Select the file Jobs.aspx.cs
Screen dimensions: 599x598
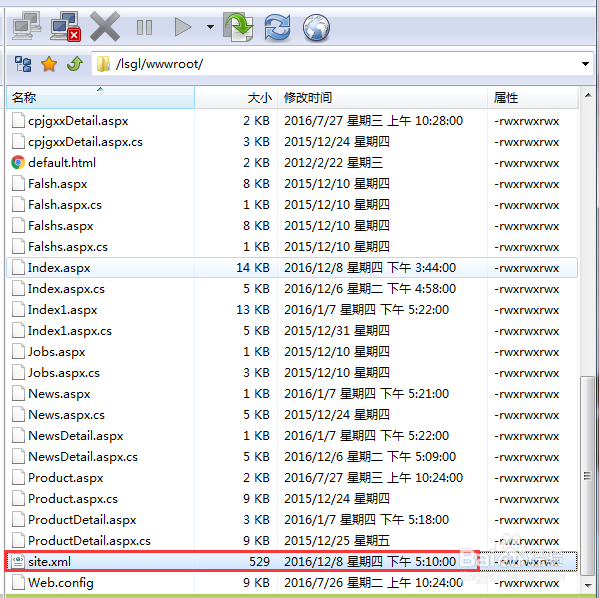tap(292, 373)
